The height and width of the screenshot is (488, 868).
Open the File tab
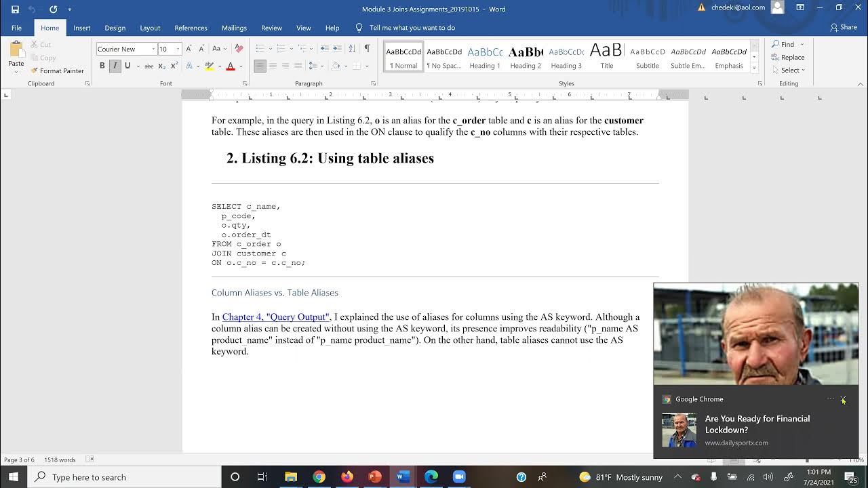click(16, 28)
